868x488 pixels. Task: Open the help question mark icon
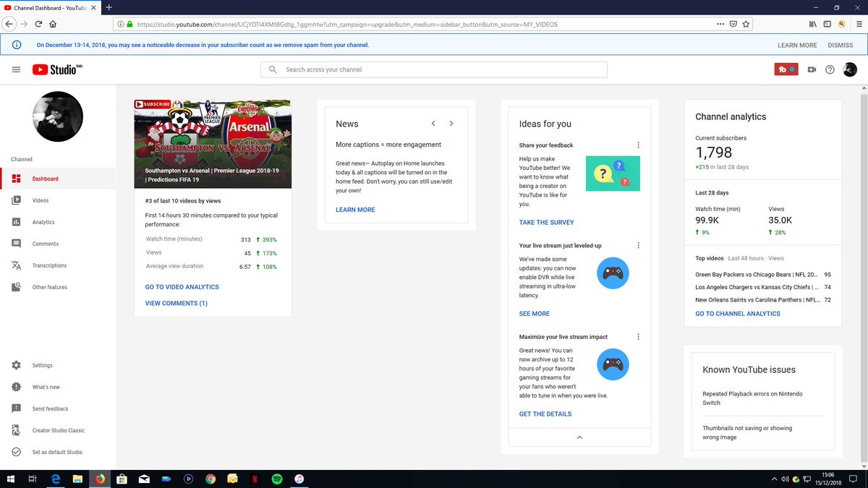[x=830, y=69]
